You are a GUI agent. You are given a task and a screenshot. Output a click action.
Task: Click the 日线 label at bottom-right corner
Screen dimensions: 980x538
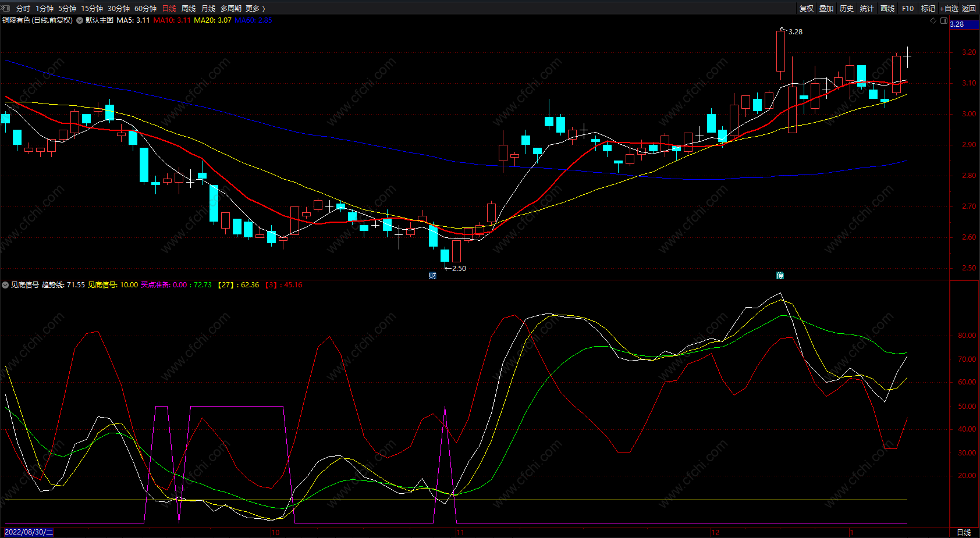click(x=964, y=533)
